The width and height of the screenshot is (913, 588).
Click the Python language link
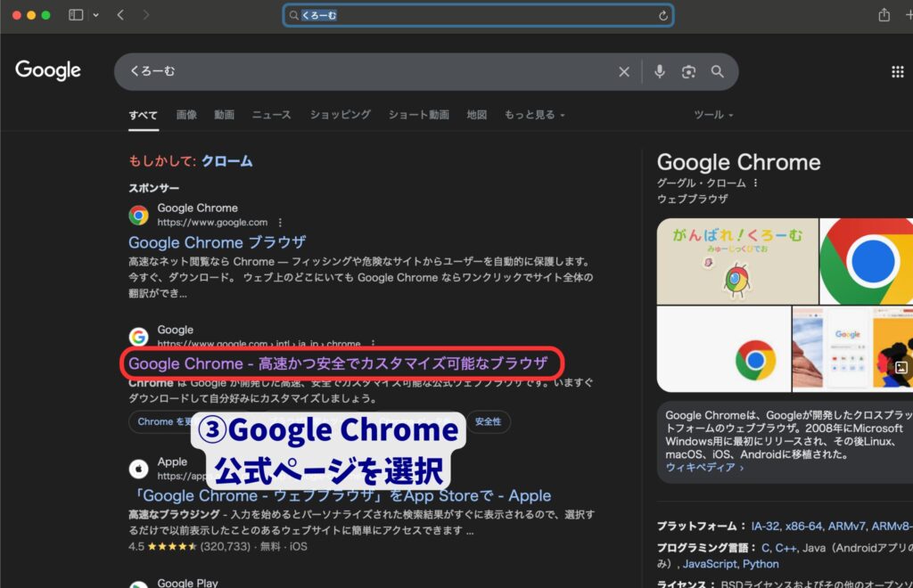(x=761, y=564)
